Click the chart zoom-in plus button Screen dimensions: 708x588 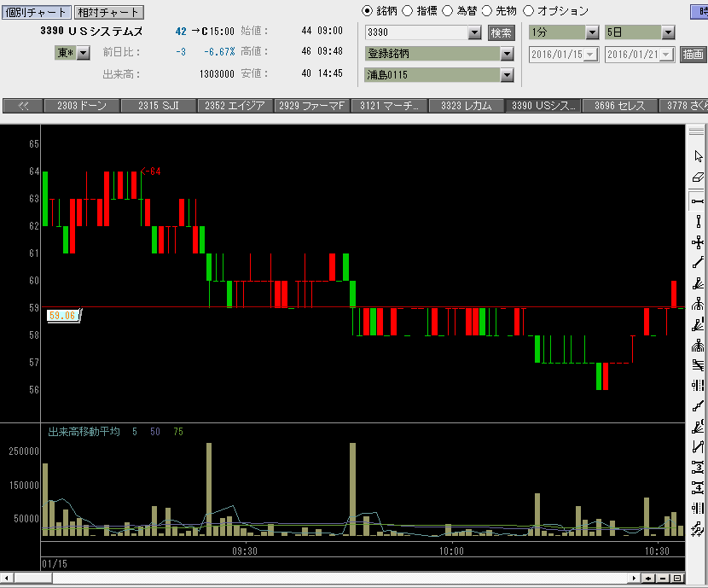tap(648, 579)
